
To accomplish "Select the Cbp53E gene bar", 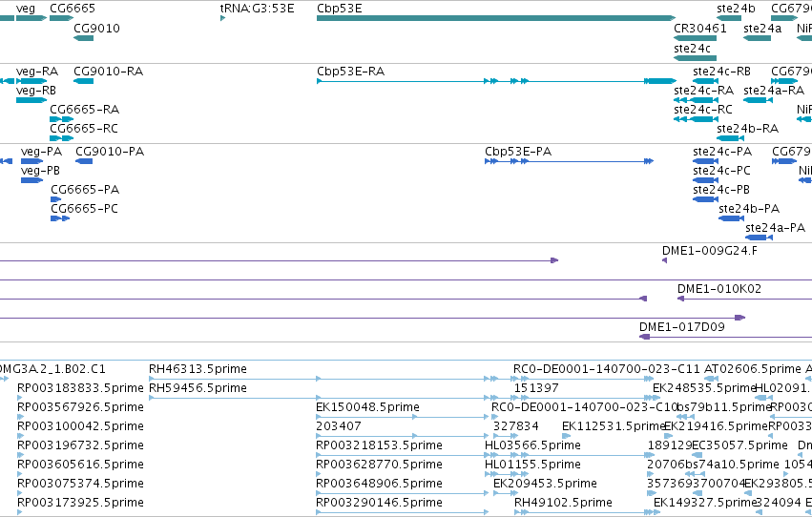I will point(496,18).
